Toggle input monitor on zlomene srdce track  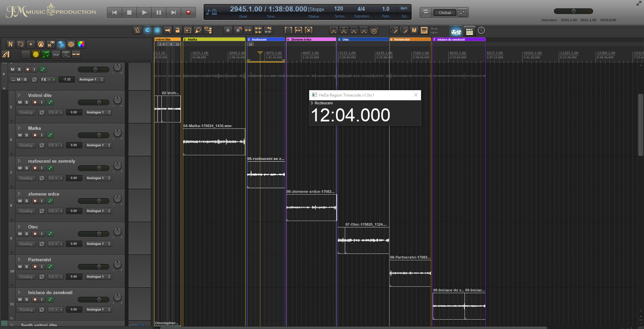coord(42,201)
